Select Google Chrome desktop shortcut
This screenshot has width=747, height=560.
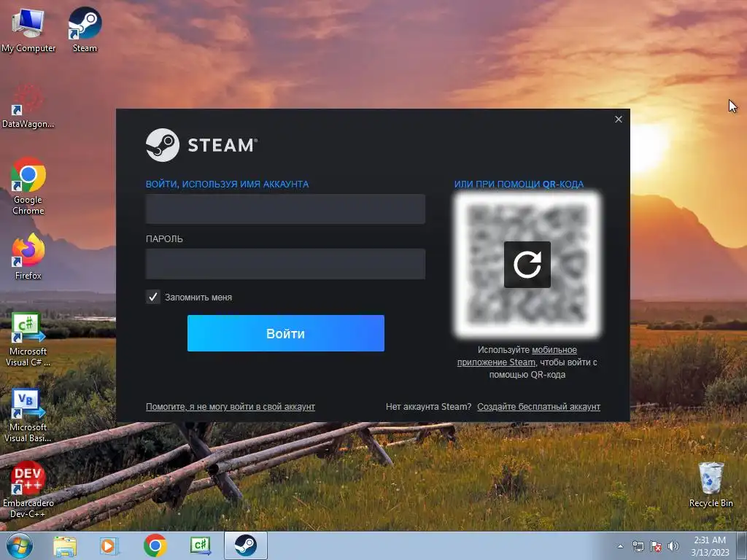[28, 186]
